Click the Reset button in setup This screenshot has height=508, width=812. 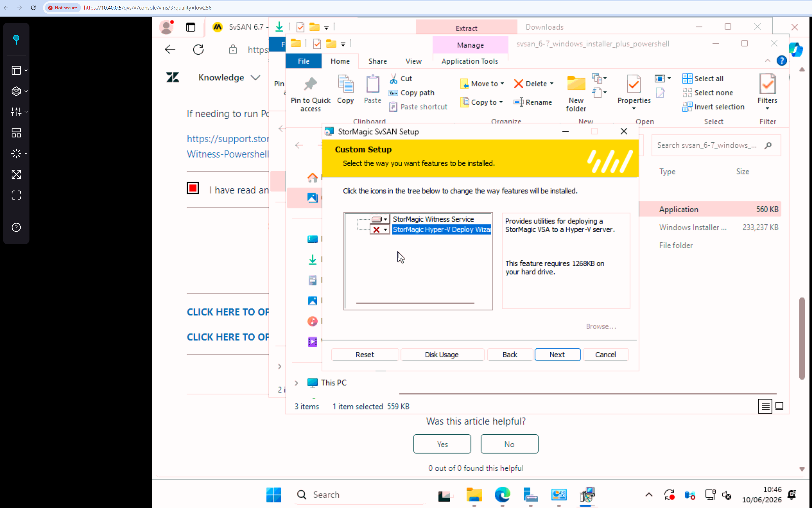coord(365,354)
